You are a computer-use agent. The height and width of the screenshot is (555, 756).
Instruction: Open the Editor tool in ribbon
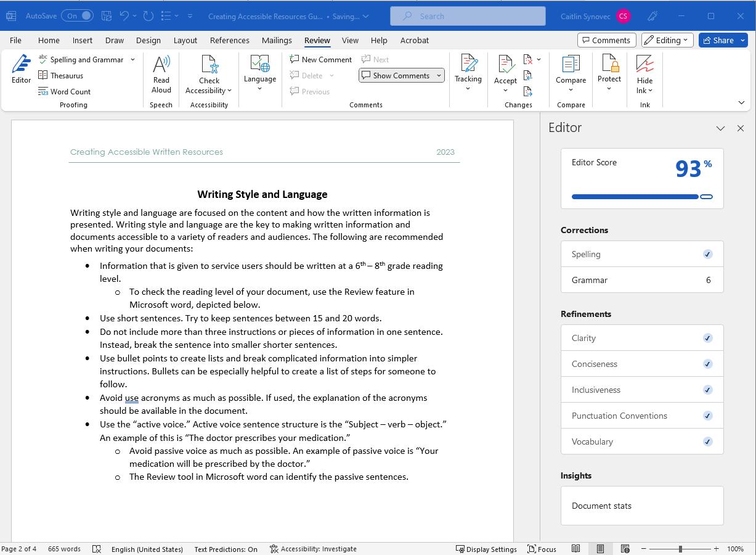(x=21, y=68)
